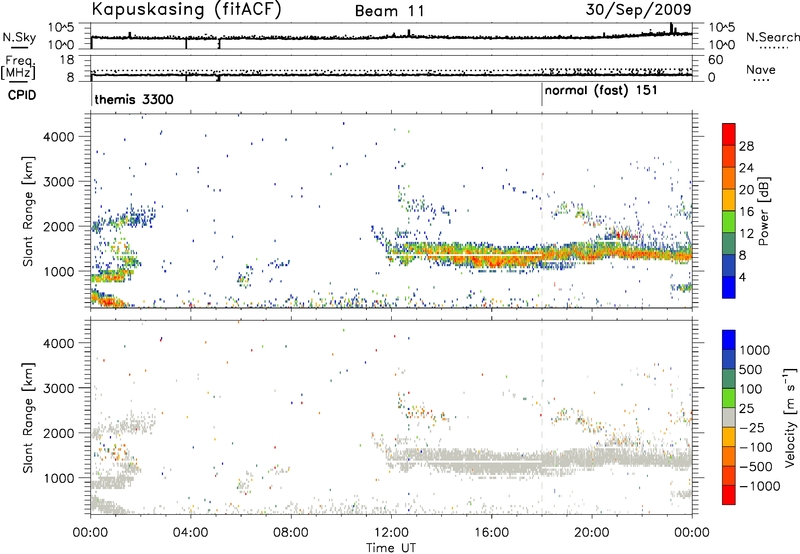Click the '16:00' time axis label
The width and height of the screenshot is (800, 554).
tap(491, 533)
